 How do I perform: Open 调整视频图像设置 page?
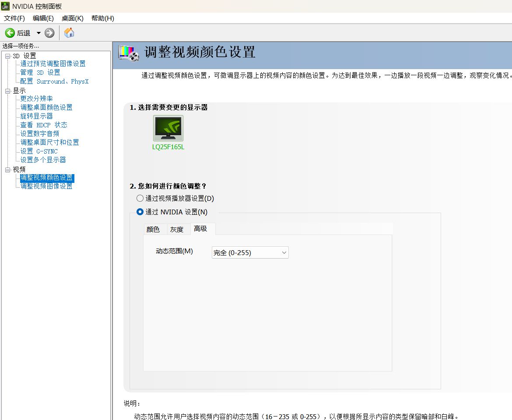tap(46, 186)
